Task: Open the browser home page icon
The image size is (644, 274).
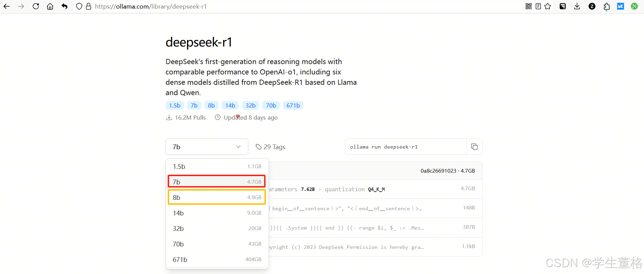Action: click(x=50, y=6)
